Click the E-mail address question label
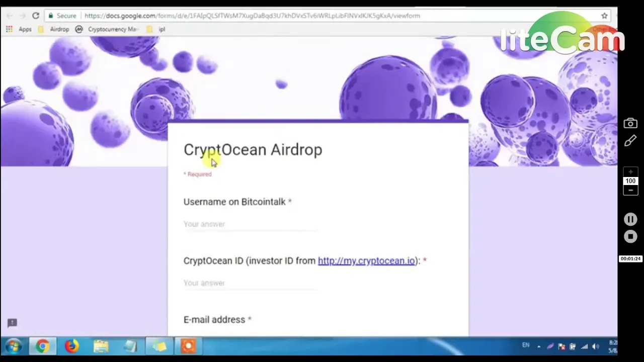The height and width of the screenshot is (362, 644). (214, 320)
